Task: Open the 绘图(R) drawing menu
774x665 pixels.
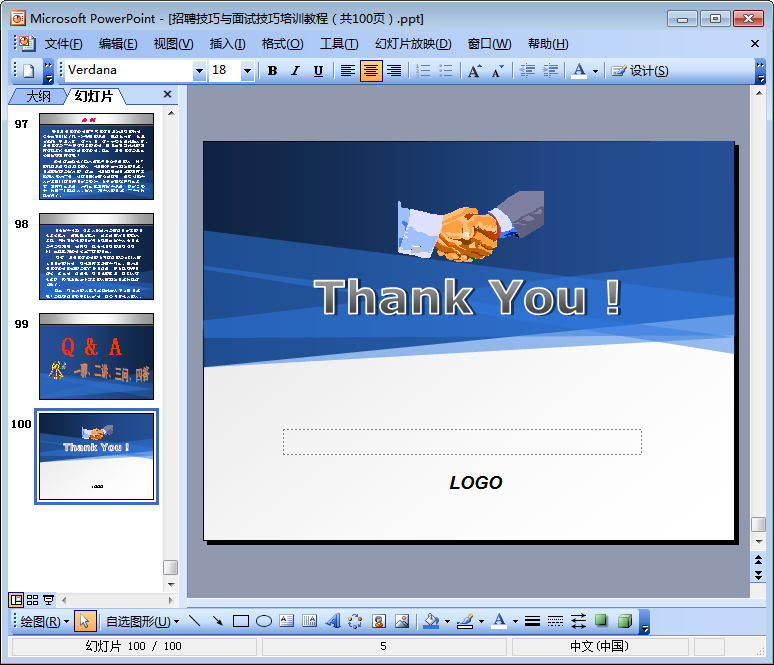Action: pos(44,622)
